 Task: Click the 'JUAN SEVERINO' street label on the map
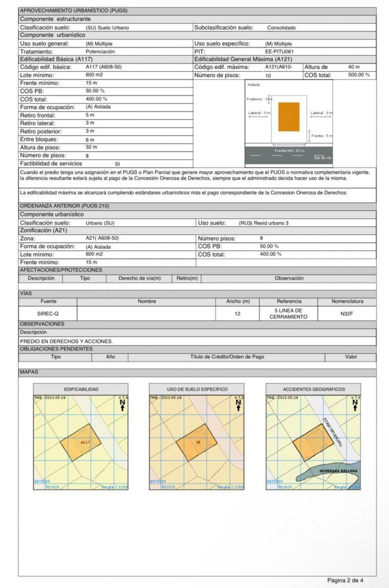click(332, 431)
